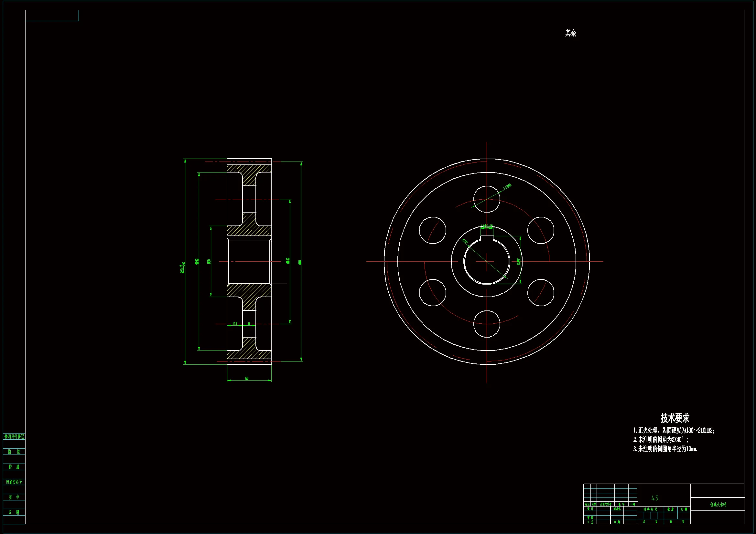
Task: Click the Ø200 dimension text left of section
Action: click(197, 262)
